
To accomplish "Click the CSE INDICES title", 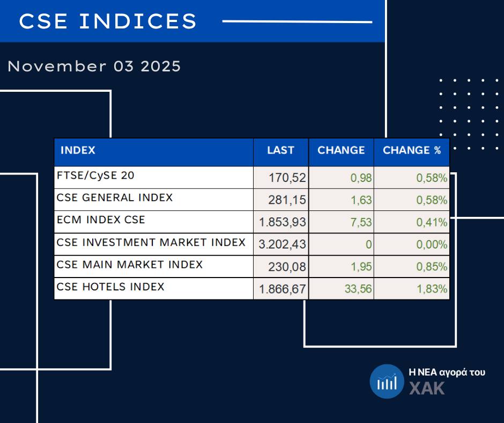I will pos(108,21).
